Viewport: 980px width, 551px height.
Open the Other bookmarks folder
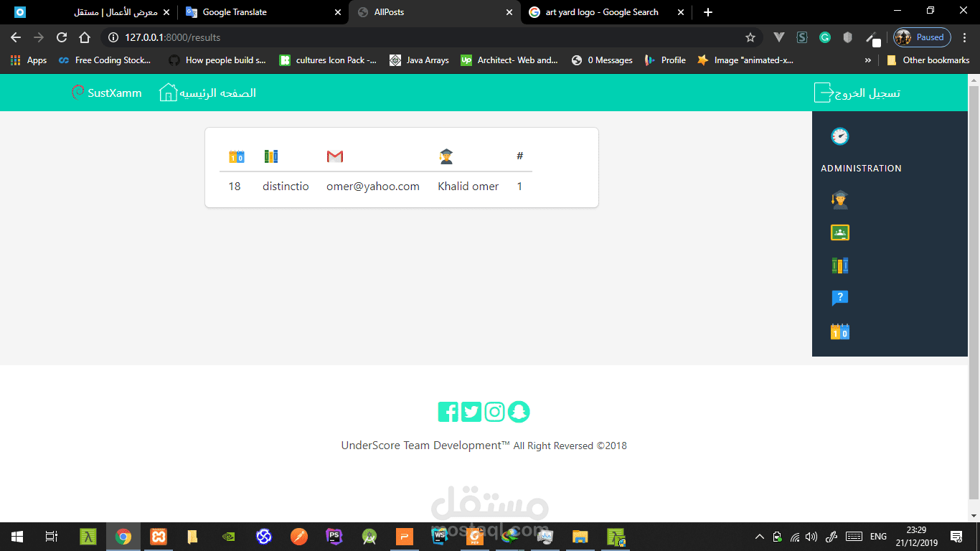coord(928,60)
